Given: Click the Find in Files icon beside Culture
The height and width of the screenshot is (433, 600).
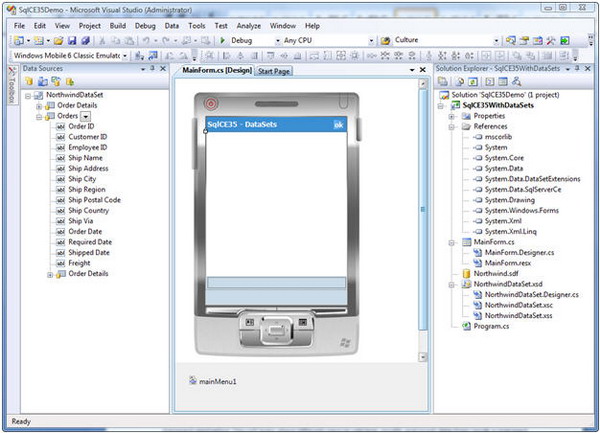Looking at the screenshot, I should pyautogui.click(x=385, y=41).
